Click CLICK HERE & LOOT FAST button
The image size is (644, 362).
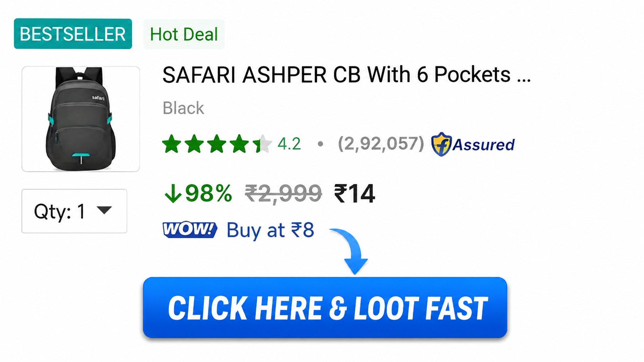(325, 308)
